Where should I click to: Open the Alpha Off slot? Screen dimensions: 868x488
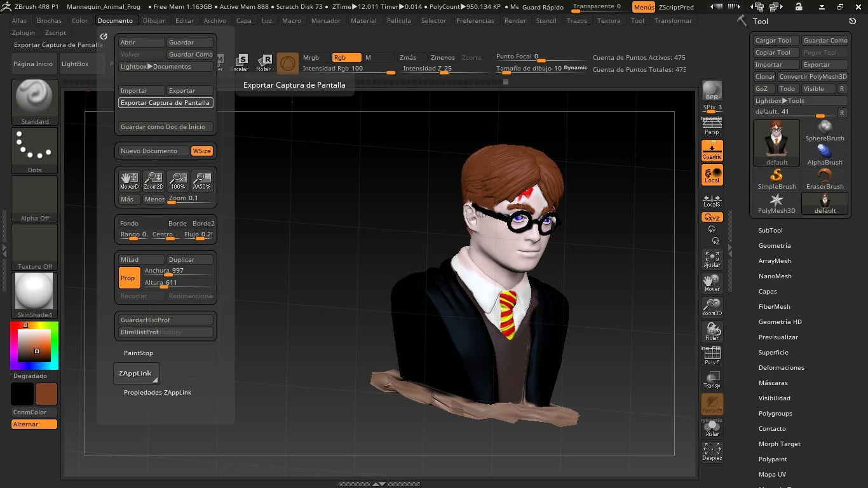(x=35, y=199)
